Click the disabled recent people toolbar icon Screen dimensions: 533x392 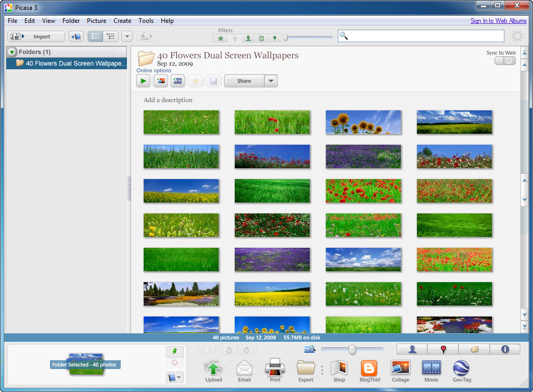pos(146,36)
